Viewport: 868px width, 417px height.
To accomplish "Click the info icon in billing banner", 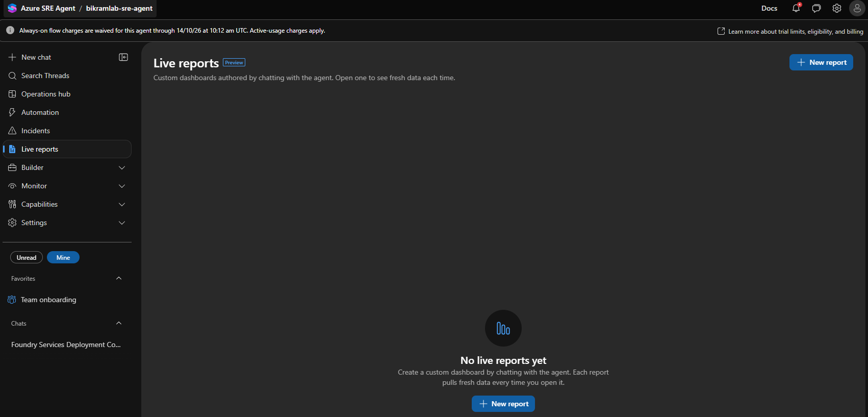I will click(10, 31).
